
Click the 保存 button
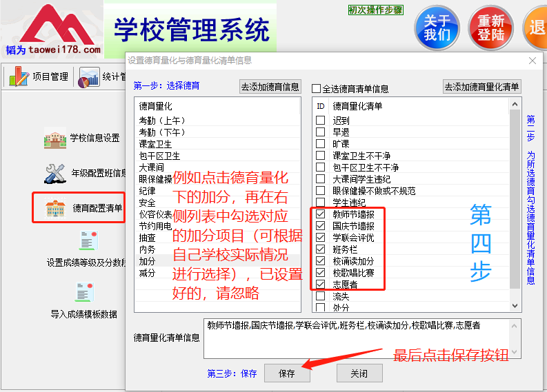coord(287,373)
